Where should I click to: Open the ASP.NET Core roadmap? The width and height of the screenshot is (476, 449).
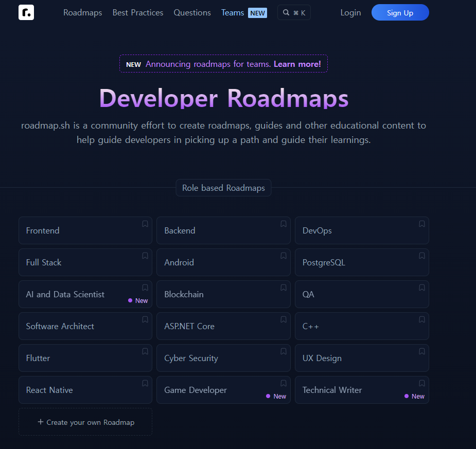223,326
